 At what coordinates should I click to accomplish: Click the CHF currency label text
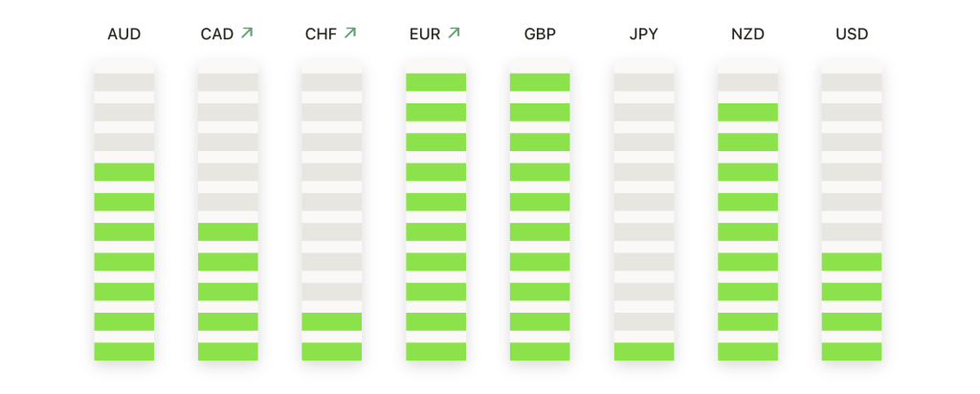(x=321, y=34)
